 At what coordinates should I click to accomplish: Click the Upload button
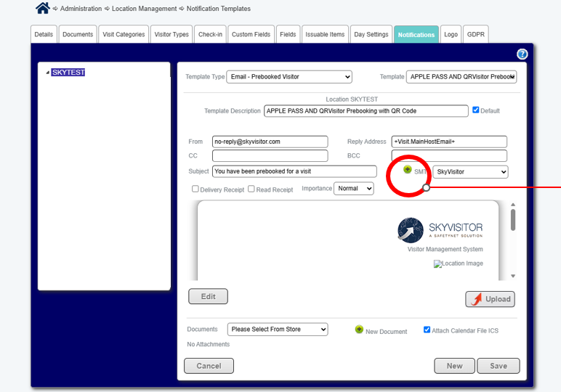tap(490, 299)
